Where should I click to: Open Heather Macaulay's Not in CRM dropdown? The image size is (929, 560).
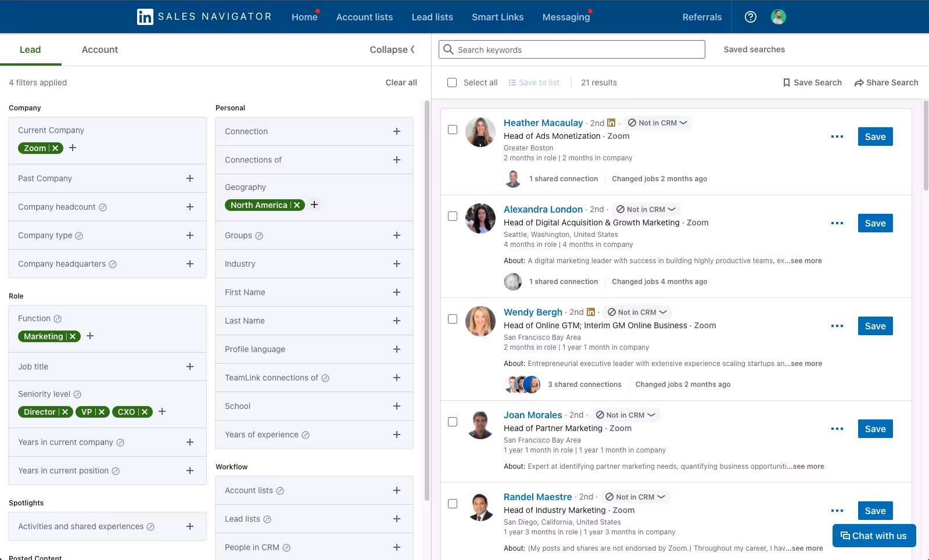[x=658, y=123]
